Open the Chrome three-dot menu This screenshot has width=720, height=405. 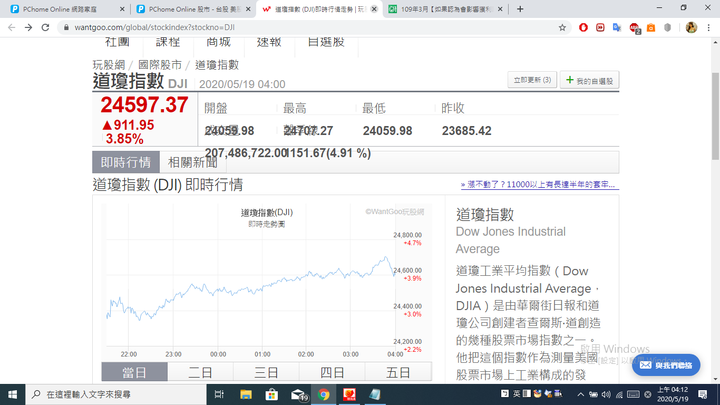709,28
